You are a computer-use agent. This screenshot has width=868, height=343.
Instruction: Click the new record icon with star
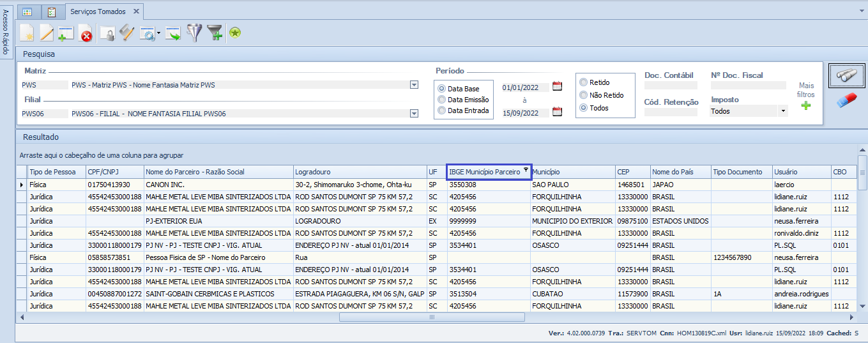pyautogui.click(x=27, y=33)
